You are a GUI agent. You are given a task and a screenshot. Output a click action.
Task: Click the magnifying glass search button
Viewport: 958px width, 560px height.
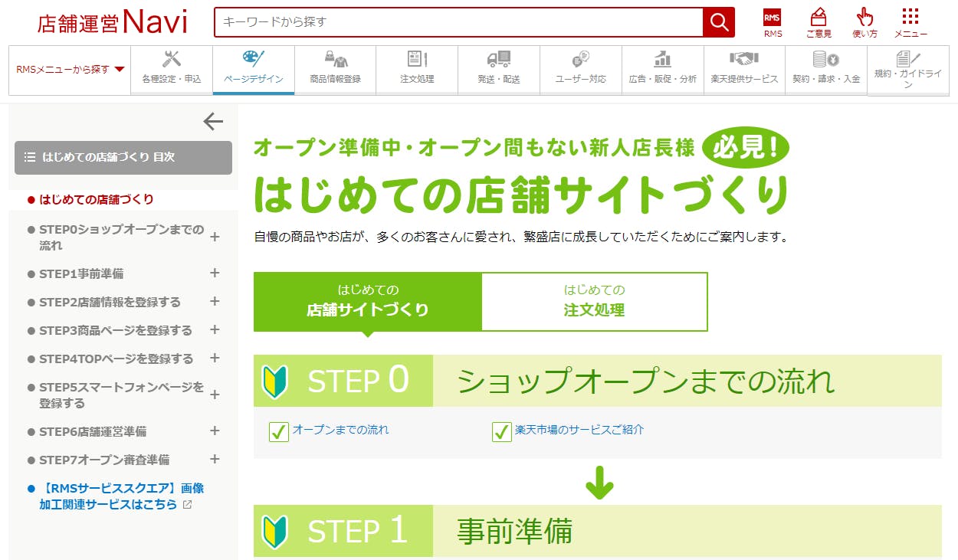(x=718, y=22)
